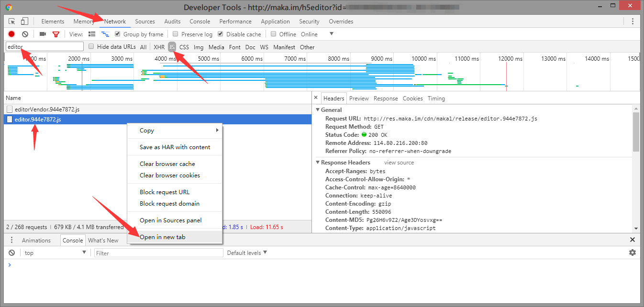Clear console with the block icon
Viewport: 644px width, 307px height.
[x=12, y=252]
